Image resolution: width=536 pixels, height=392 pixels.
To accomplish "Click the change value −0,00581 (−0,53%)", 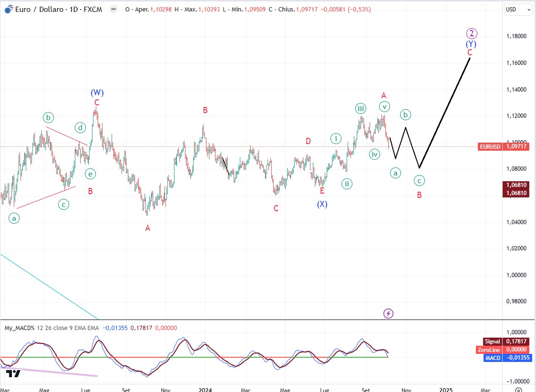I will tap(345, 10).
